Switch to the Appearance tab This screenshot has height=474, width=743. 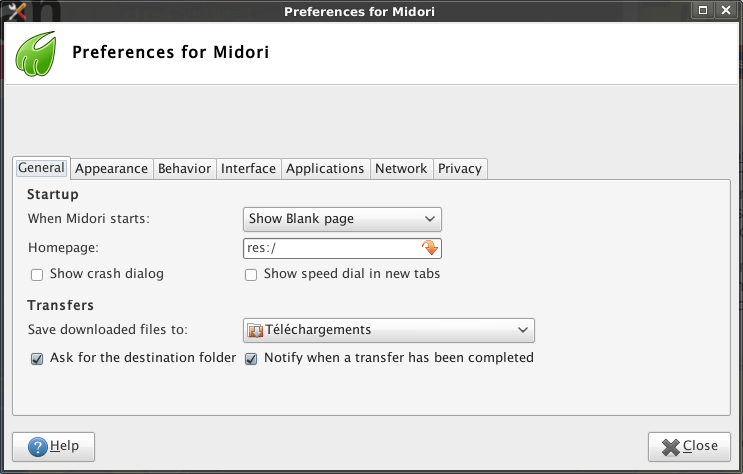(111, 169)
